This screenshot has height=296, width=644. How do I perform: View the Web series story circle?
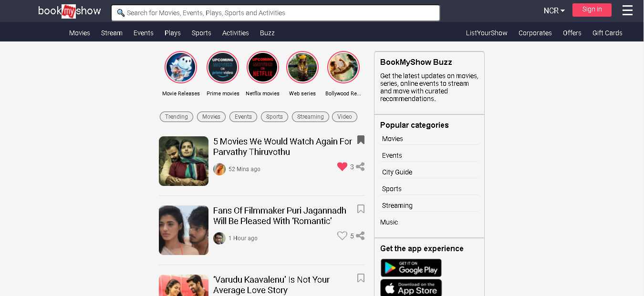[302, 67]
